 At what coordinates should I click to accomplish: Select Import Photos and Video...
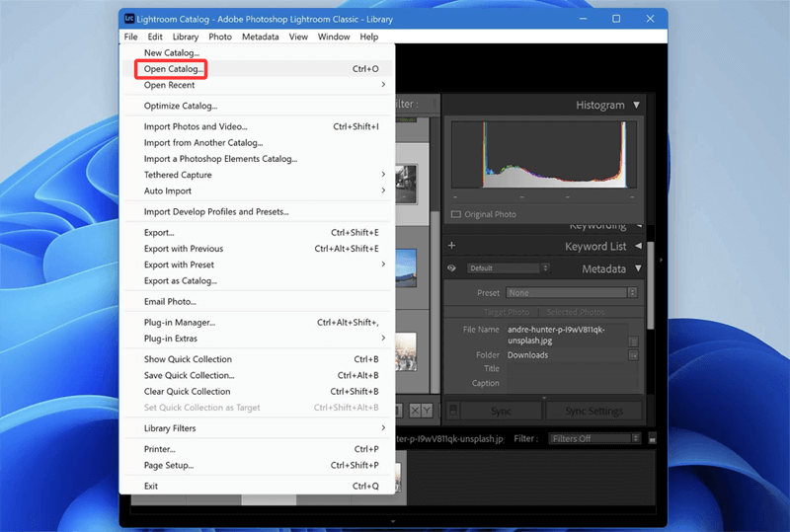(257, 126)
